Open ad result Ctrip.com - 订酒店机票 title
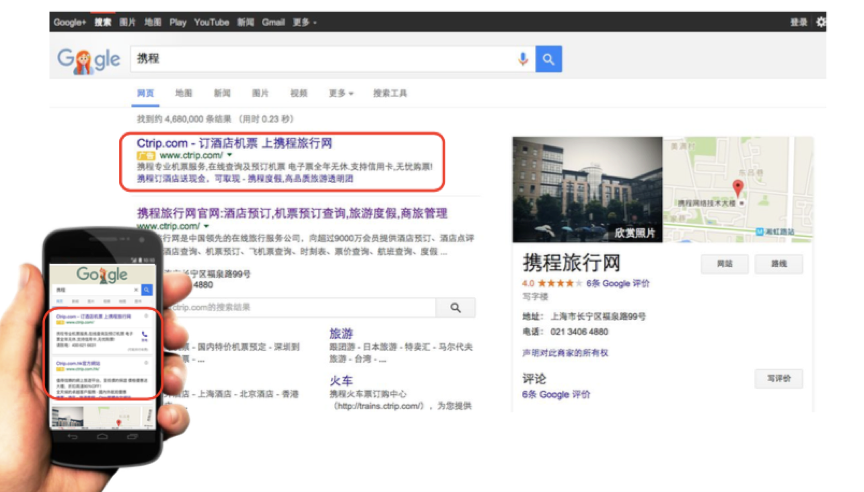 tap(234, 143)
